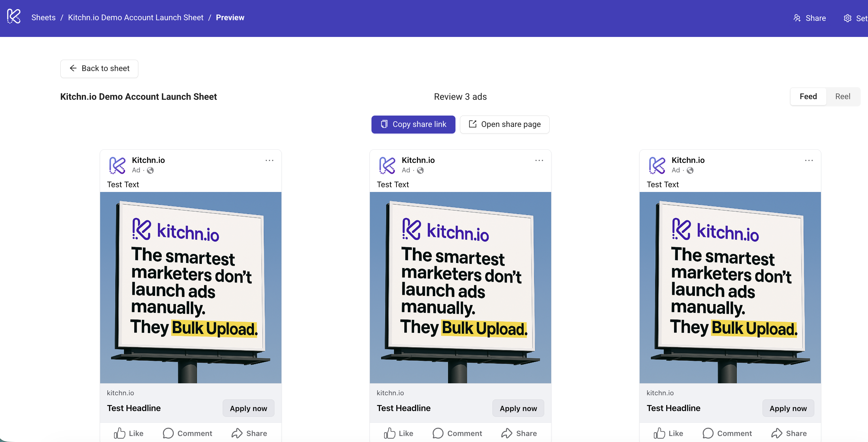
Task: Click Test Text caption on first ad
Action: point(123,184)
